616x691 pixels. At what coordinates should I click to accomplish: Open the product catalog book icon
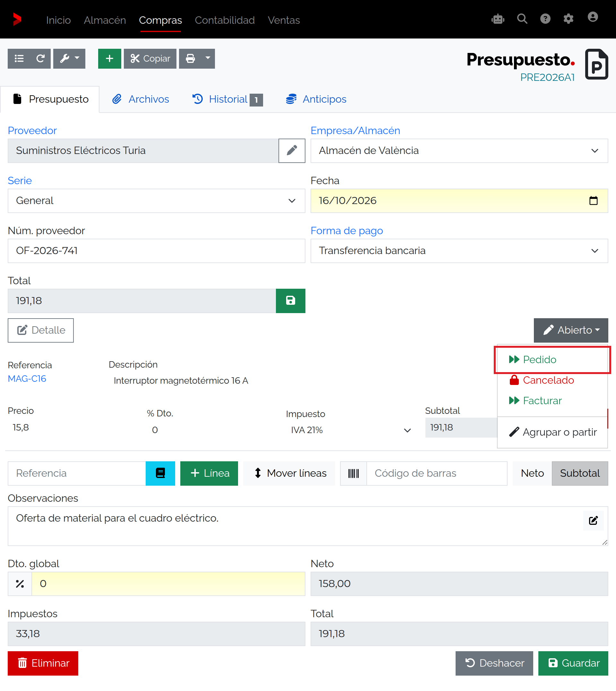[160, 473]
